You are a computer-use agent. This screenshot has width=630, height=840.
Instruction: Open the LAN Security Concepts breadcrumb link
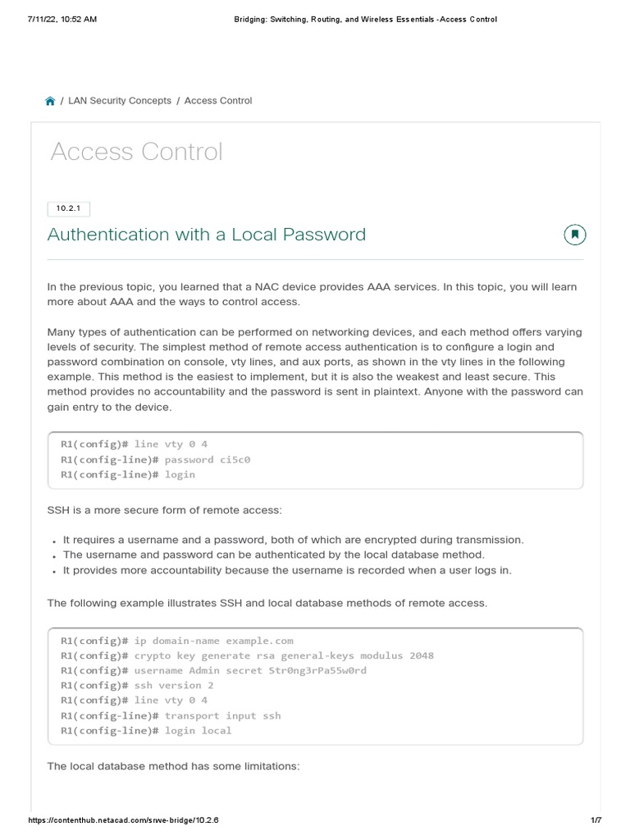pos(120,101)
